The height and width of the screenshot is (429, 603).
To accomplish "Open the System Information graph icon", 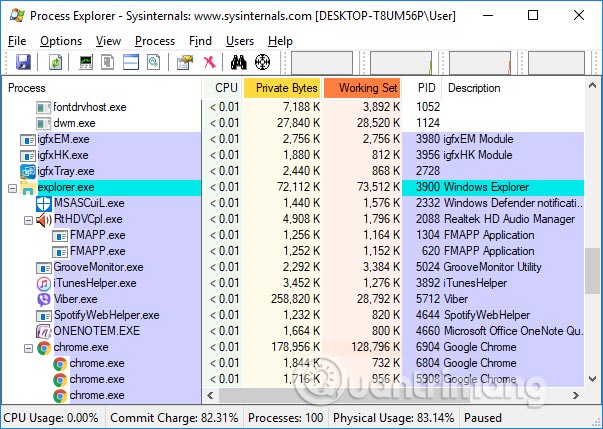I will click(86, 62).
